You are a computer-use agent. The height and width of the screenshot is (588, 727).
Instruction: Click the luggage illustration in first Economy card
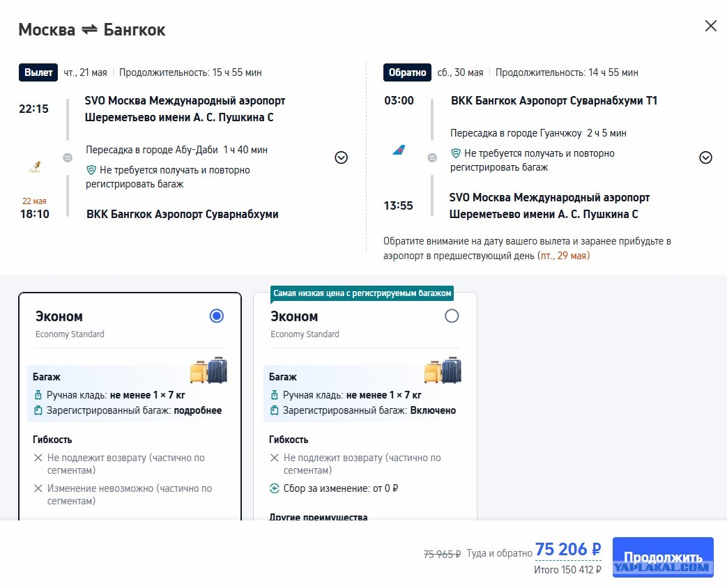[208, 370]
